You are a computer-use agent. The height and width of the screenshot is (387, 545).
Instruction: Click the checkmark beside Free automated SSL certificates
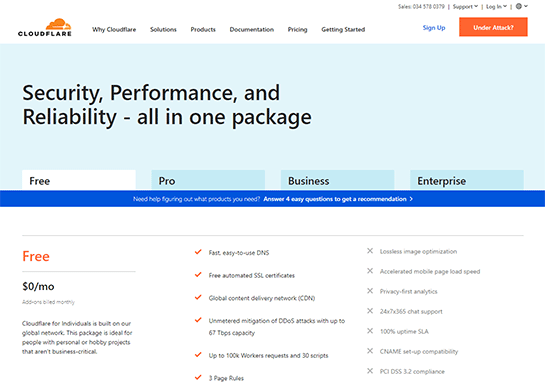pos(198,275)
